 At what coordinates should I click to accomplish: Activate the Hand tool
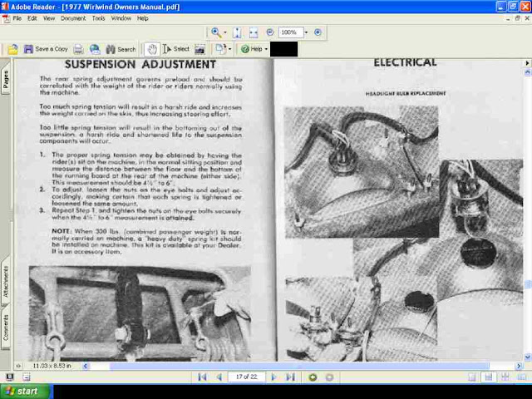pyautogui.click(x=152, y=49)
